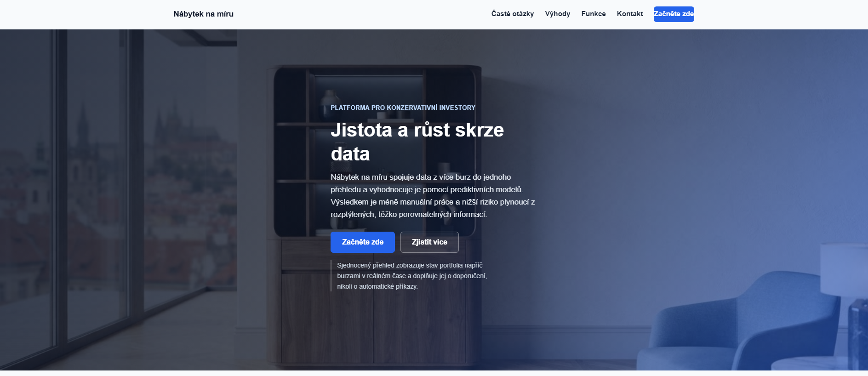Click the paragraph starting Nábytek na míru spojuje data
Screen dimensions: 868x376
tap(433, 195)
